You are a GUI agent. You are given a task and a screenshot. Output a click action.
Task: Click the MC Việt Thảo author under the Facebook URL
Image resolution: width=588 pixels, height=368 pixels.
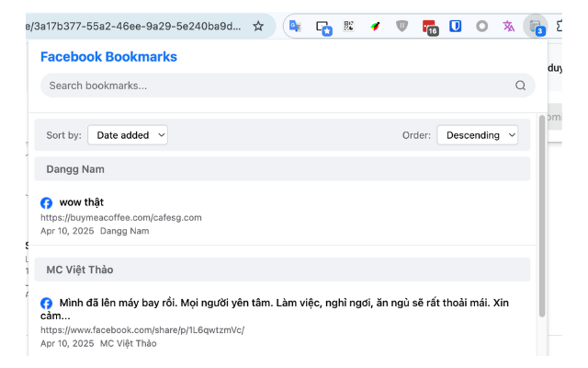tap(129, 343)
